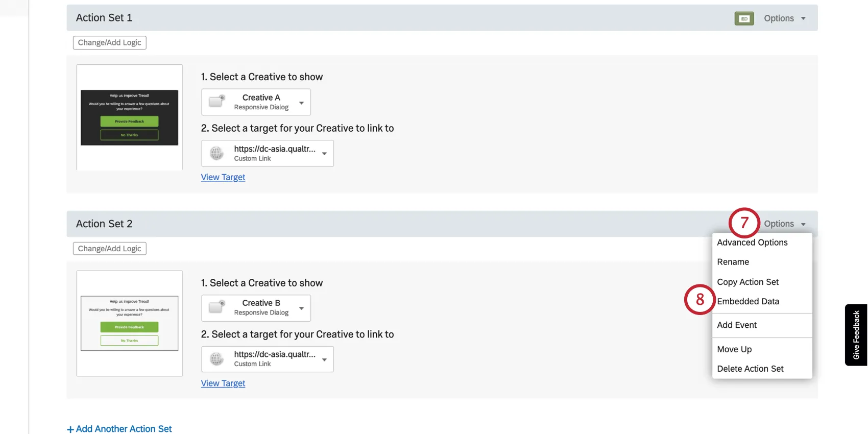Choose Embedded Data from Options menu
Viewport: 868px width, 434px height.
748,302
